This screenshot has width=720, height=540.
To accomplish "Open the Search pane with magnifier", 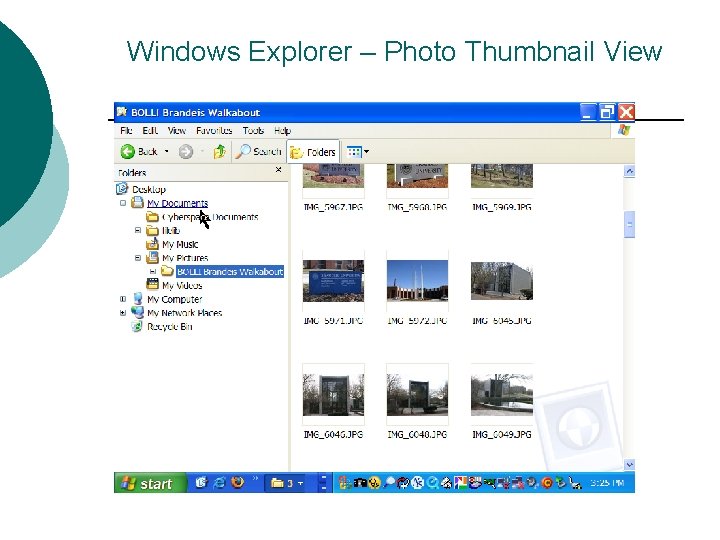I will point(258,152).
